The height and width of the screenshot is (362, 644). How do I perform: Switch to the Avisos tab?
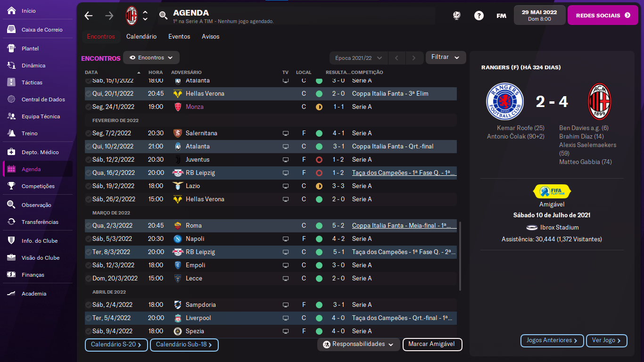click(210, 36)
